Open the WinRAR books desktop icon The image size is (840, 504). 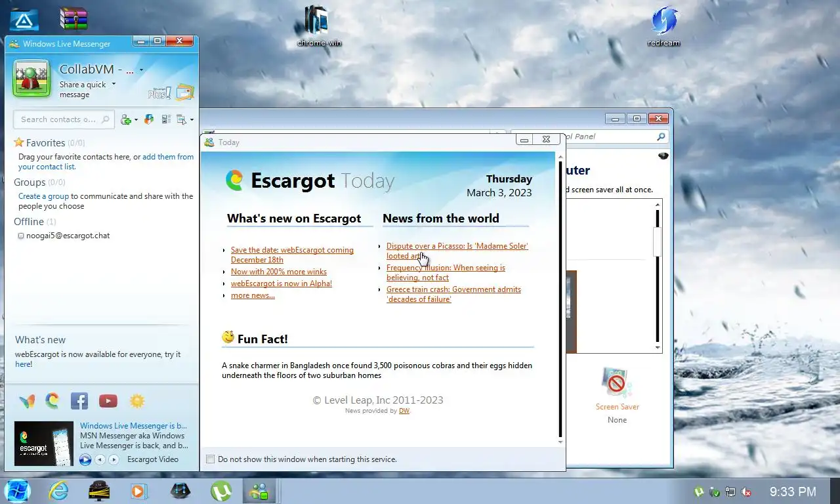pyautogui.click(x=73, y=18)
